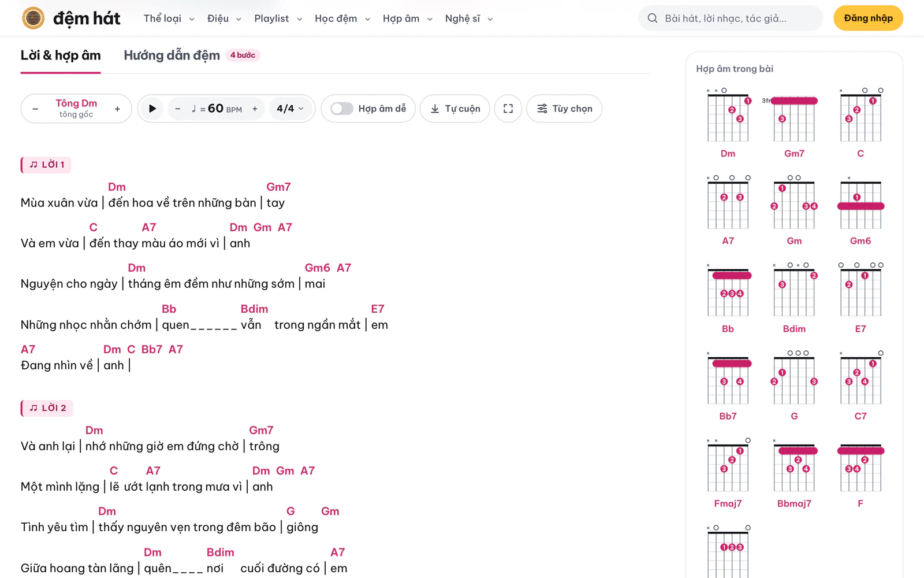The width and height of the screenshot is (924, 578).
Task: Select the C7 chord diagram
Action: pyautogui.click(x=860, y=386)
